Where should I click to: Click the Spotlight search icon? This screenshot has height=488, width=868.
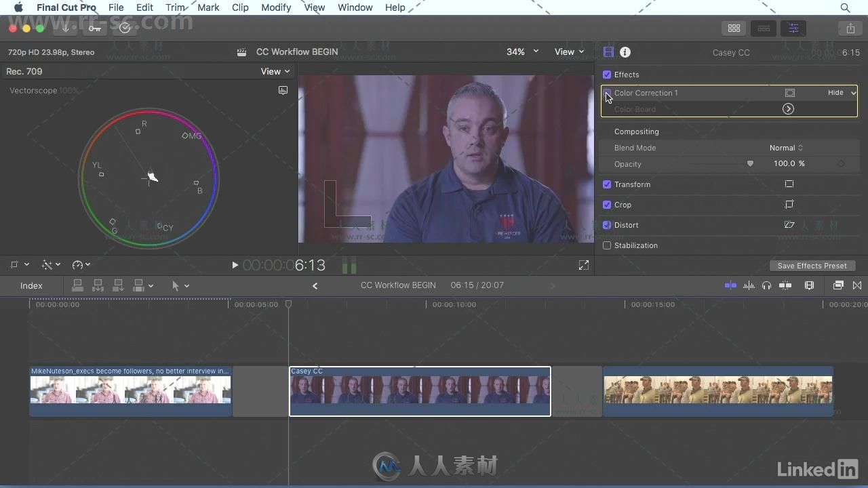(845, 7)
